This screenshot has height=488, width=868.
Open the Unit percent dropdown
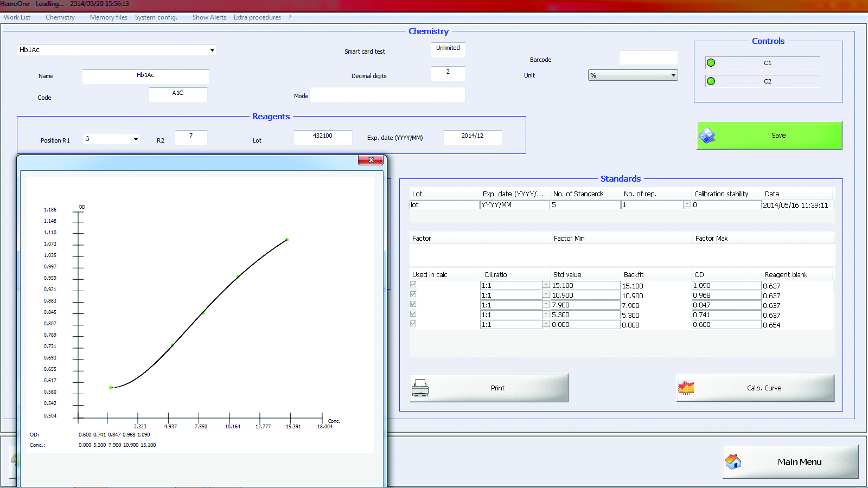673,75
